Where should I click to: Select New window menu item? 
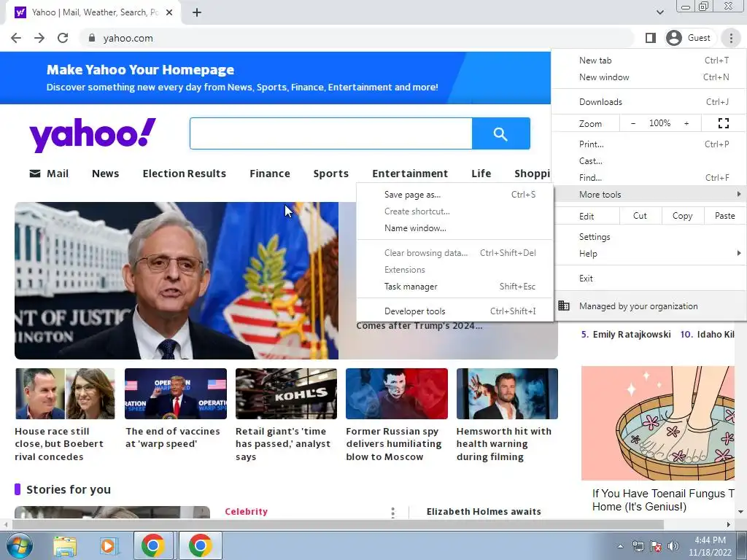pyautogui.click(x=649, y=77)
